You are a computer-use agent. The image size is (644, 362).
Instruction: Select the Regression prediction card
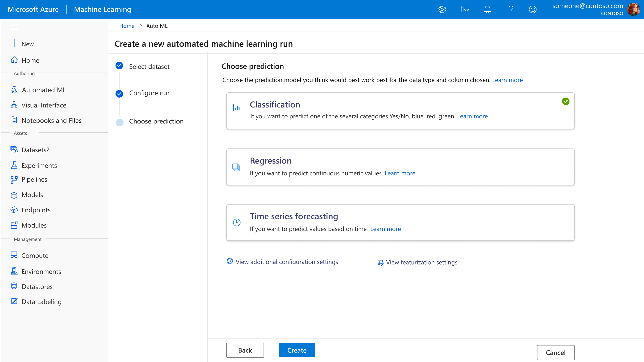(400, 167)
